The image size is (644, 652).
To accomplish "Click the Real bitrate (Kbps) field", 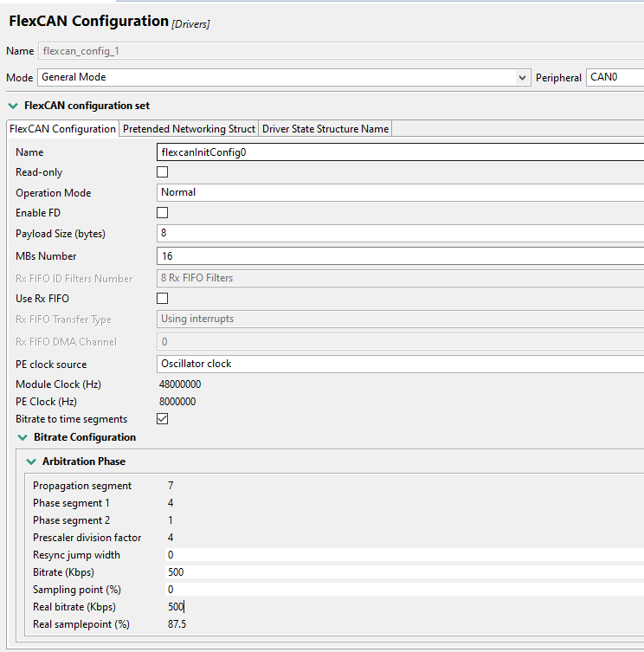I will [398, 607].
